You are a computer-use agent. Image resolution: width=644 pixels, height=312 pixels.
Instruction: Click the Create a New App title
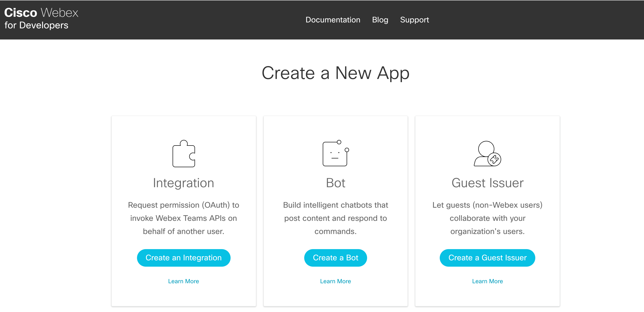pyautogui.click(x=335, y=73)
